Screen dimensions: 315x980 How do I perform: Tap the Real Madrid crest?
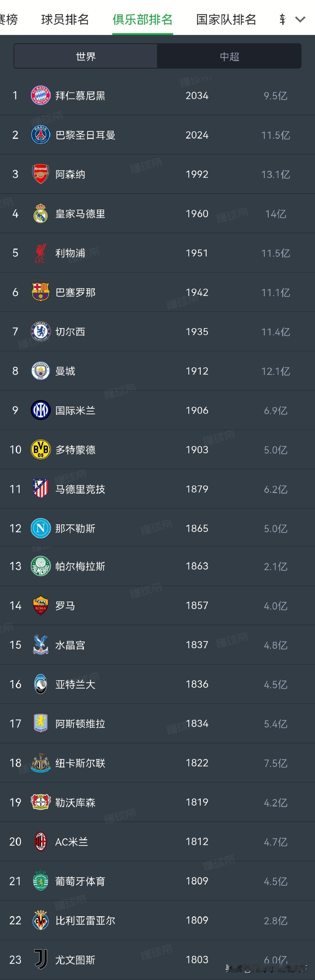(x=40, y=213)
